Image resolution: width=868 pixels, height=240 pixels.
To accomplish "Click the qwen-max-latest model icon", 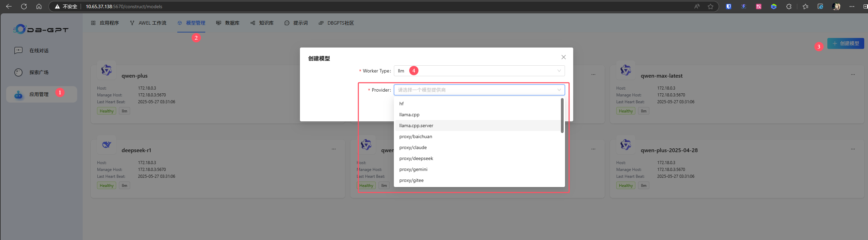I will pos(626,70).
